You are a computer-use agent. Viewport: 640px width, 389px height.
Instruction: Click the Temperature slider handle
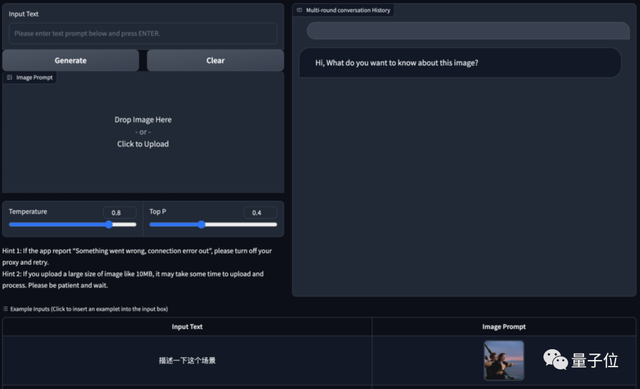point(109,225)
